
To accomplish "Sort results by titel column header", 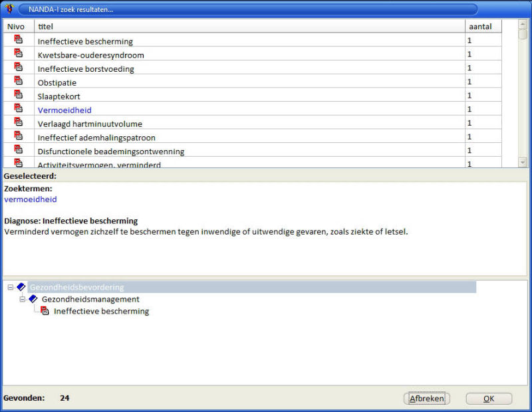I will coord(249,26).
